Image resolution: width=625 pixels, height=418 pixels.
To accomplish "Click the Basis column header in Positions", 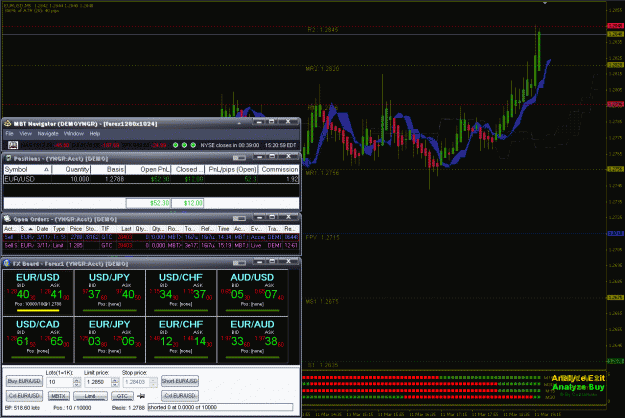I will pos(108,170).
